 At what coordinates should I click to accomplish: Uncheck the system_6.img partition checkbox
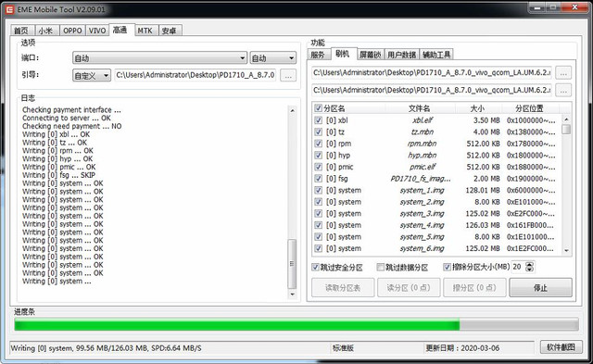click(319, 248)
